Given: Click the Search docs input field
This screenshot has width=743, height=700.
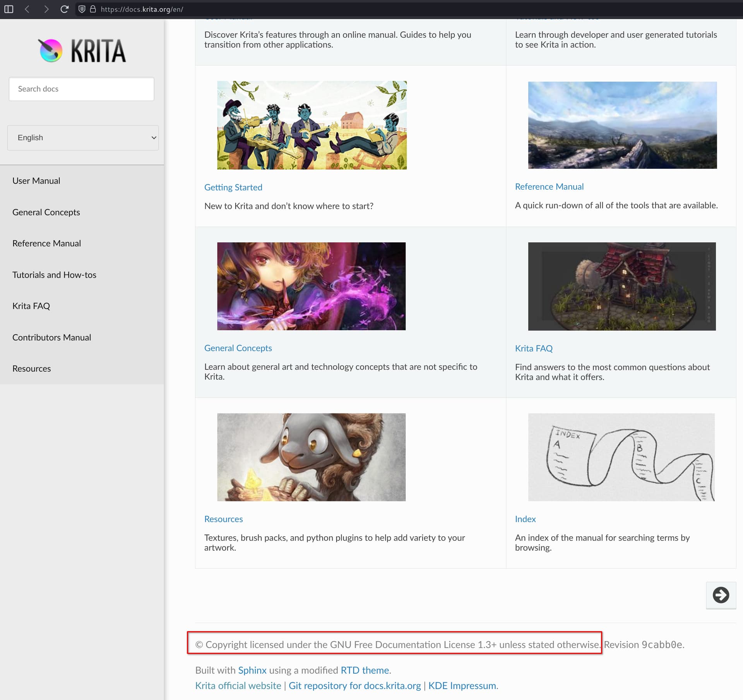Looking at the screenshot, I should (x=81, y=89).
